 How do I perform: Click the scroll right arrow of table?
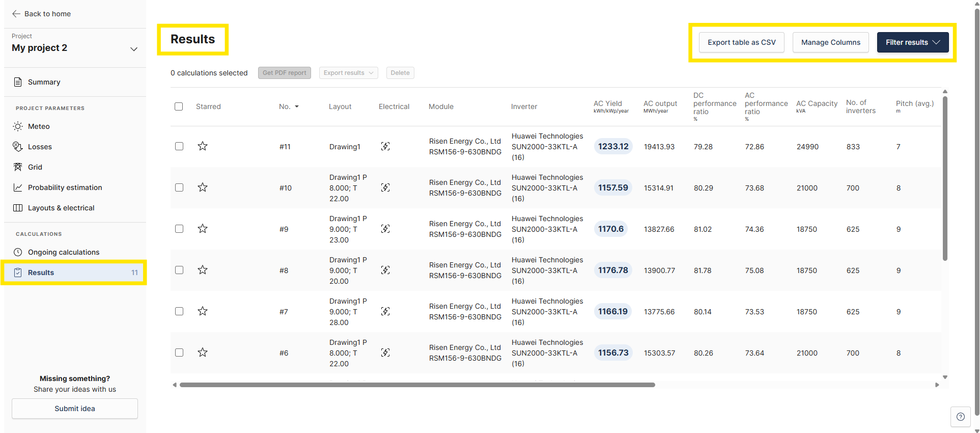tap(937, 385)
